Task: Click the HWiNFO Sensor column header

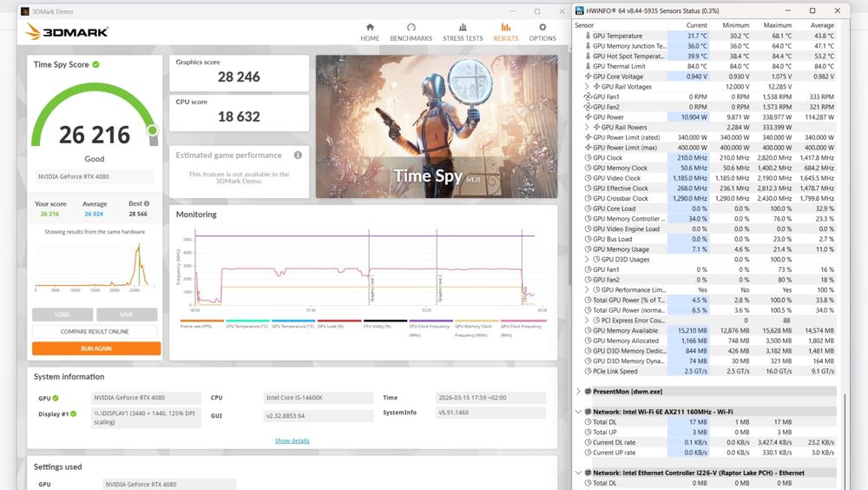Action: (620, 25)
